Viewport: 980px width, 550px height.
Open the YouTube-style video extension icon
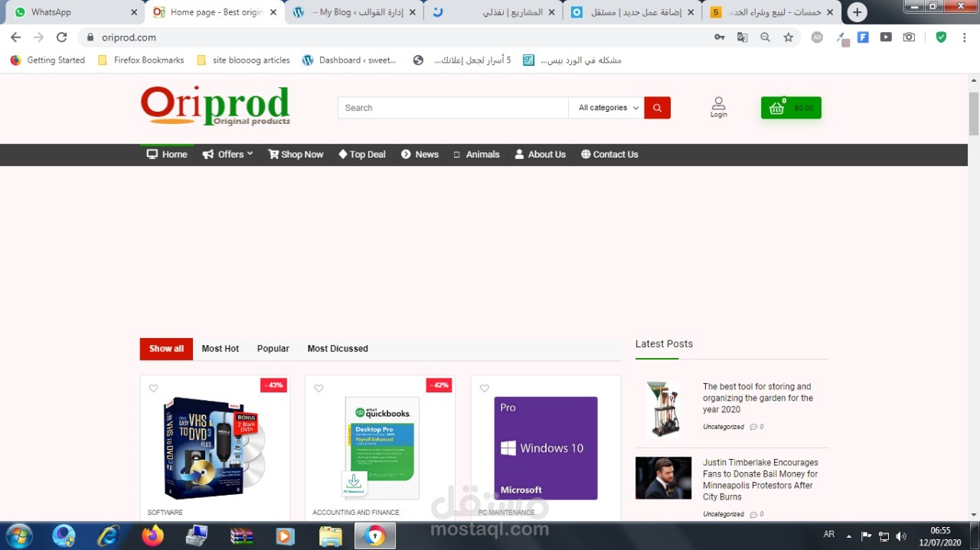pyautogui.click(x=886, y=37)
